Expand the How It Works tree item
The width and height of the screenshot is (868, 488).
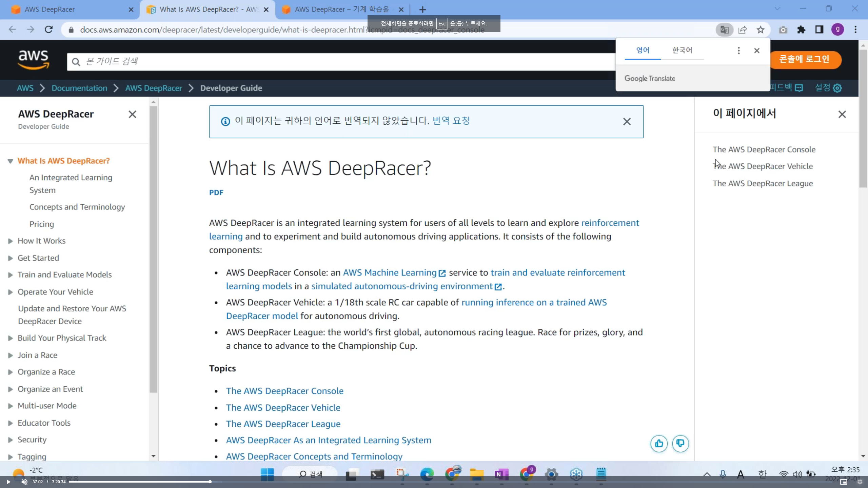click(11, 241)
